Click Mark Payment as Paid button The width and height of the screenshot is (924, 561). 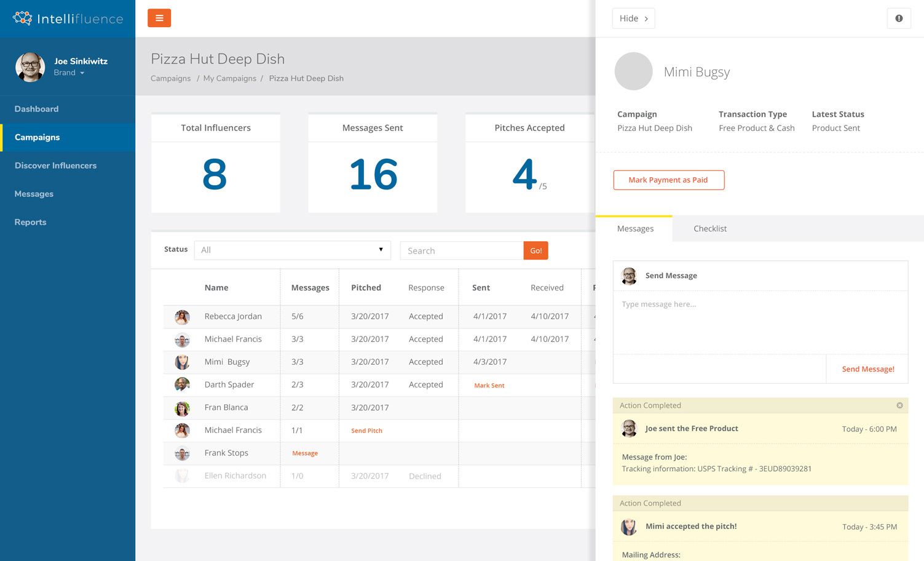tap(669, 180)
